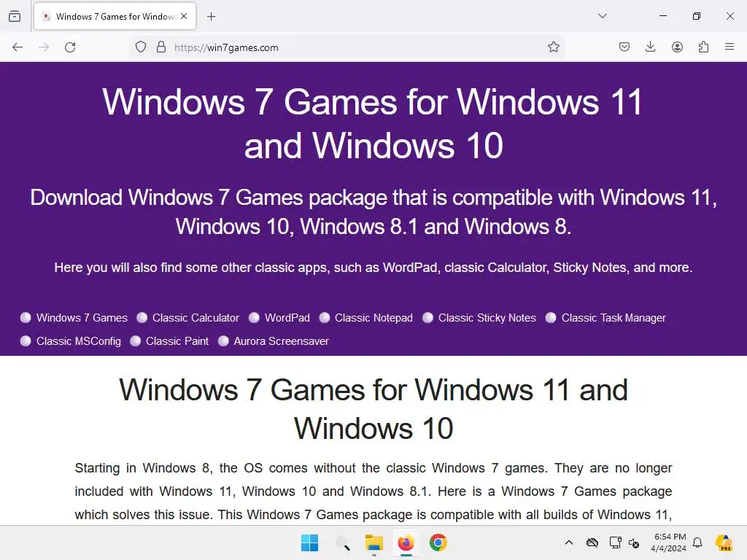
Task: Open the Classic Task Manager link
Action: click(x=614, y=318)
